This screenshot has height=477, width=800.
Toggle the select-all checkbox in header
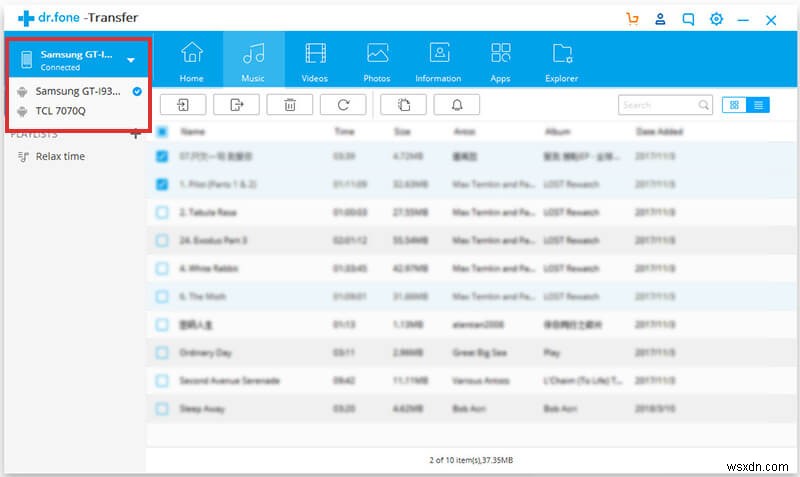162,131
